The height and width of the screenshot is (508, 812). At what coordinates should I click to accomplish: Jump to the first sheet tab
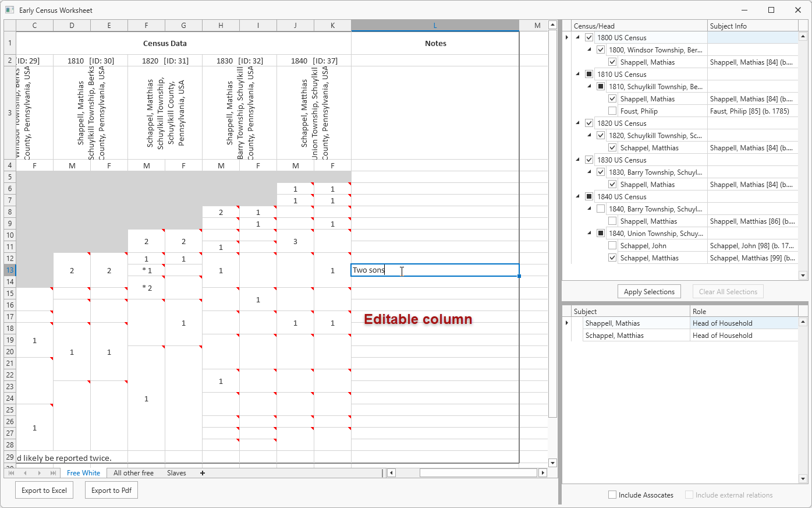point(11,473)
